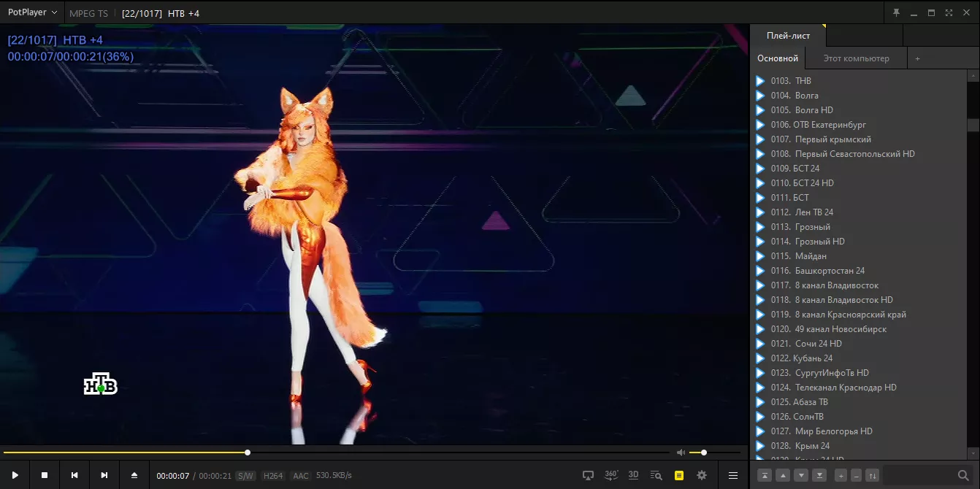Select playlist item 0109. БСТ 24
980x489 pixels.
coord(858,169)
